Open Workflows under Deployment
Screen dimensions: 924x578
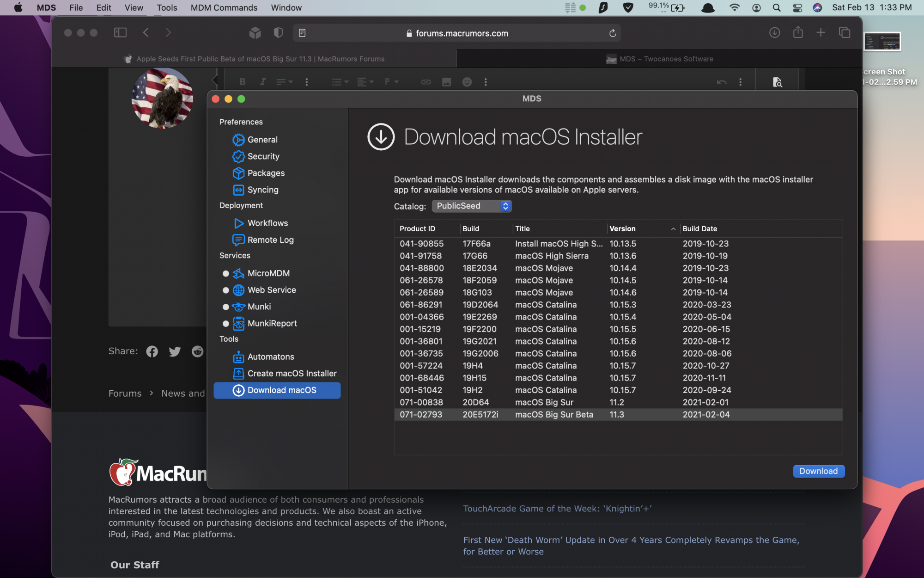coord(267,223)
